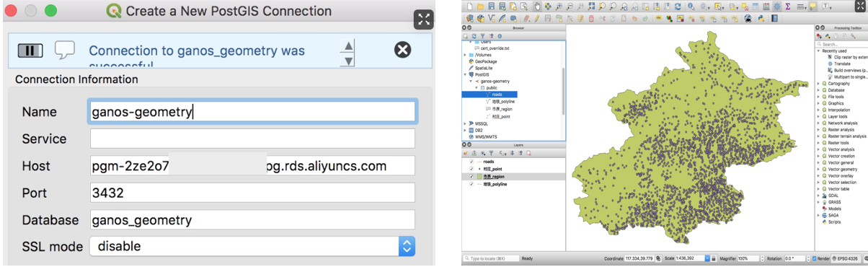Select the Pan Map hand tool
This screenshot has height=267, width=868.
[537, 6]
